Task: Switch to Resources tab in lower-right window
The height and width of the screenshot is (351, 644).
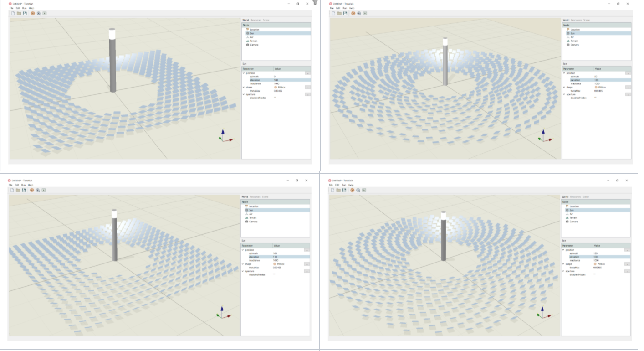Action: pyautogui.click(x=575, y=197)
